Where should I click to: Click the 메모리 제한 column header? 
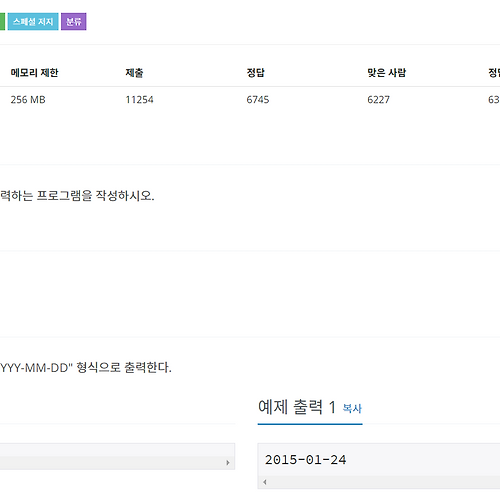point(34,73)
